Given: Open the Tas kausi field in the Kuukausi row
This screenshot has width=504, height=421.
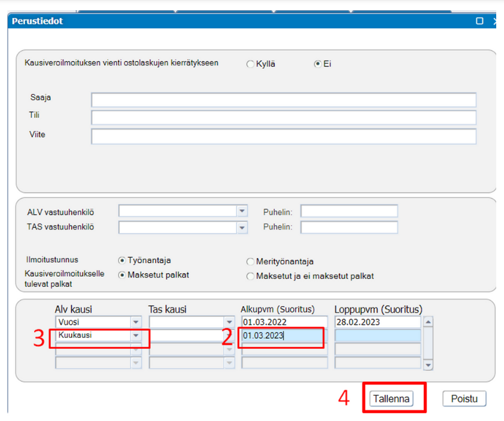Looking at the screenshot, I should tap(192, 335).
